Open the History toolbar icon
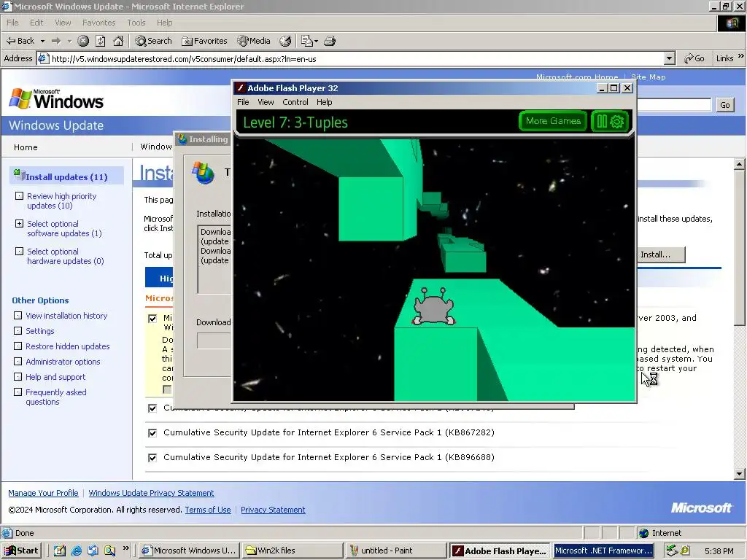The height and width of the screenshot is (560, 747). pyautogui.click(x=285, y=41)
